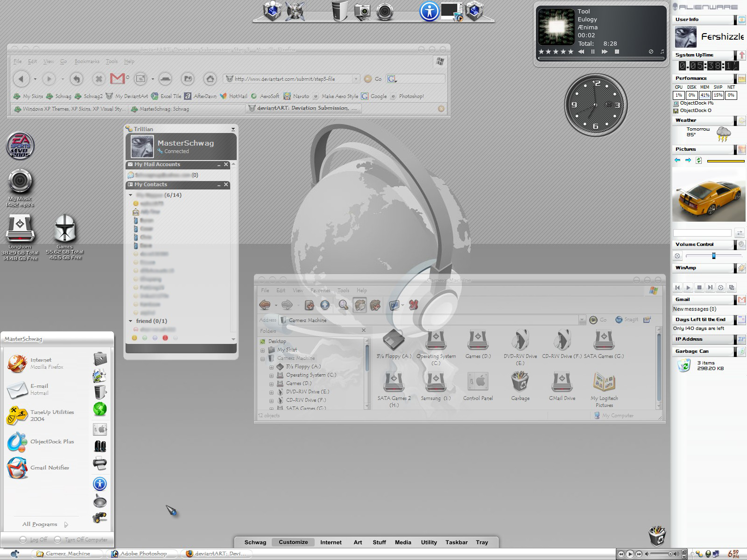The image size is (747, 560).
Task: Open the Gamerz Machine address dropdown
Action: (x=582, y=320)
